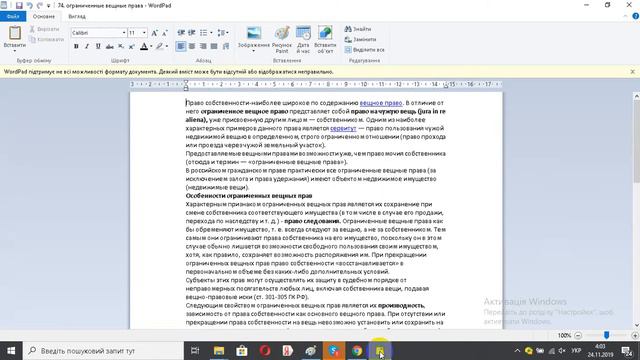640x360 pixels.
Task: Click the Save icon in quick access toolbar
Action: 19,6
